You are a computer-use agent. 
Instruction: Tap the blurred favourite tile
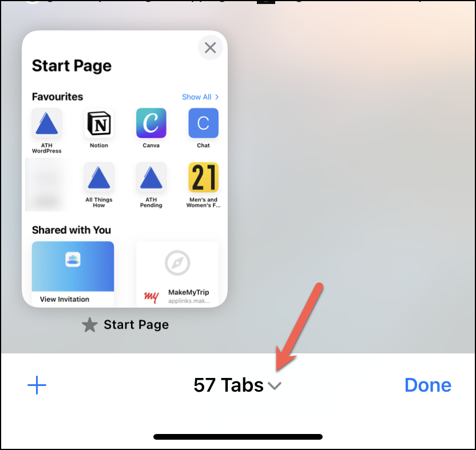(48, 185)
